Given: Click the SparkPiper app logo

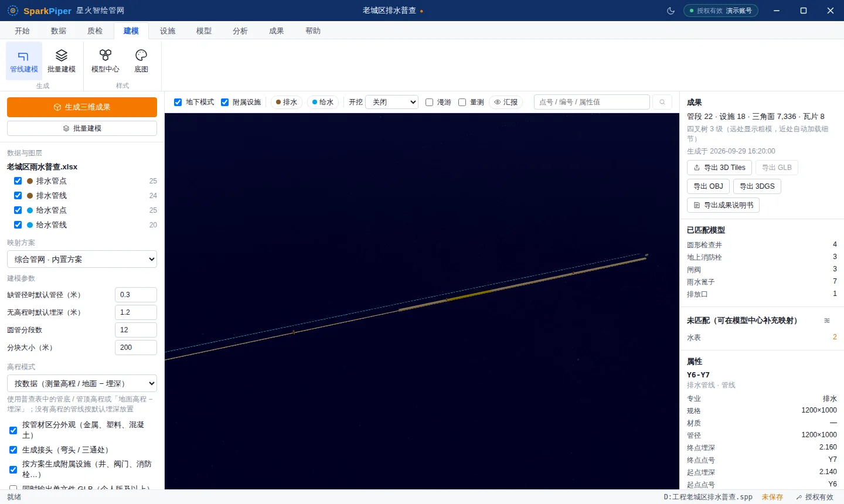Looking at the screenshot, I should coord(13,11).
